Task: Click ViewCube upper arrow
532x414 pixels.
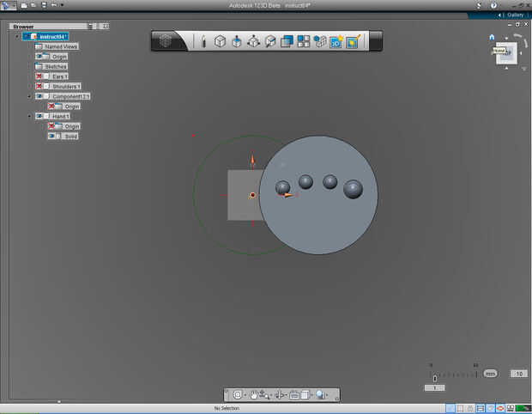Action: [506, 39]
